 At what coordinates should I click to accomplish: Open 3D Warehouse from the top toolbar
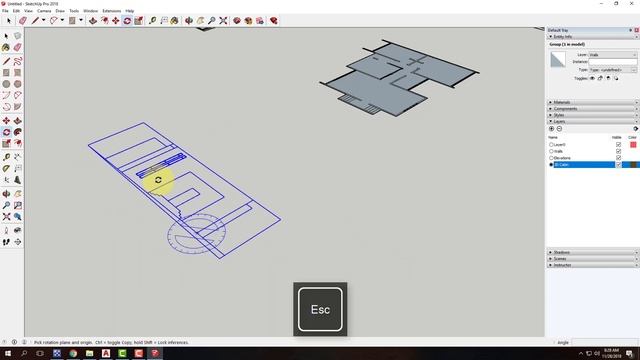[x=237, y=20]
